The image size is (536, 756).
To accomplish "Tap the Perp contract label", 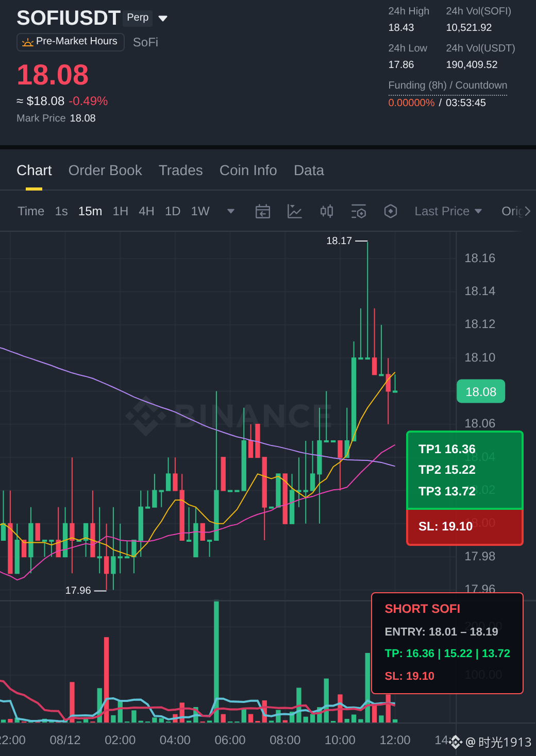I will [138, 18].
